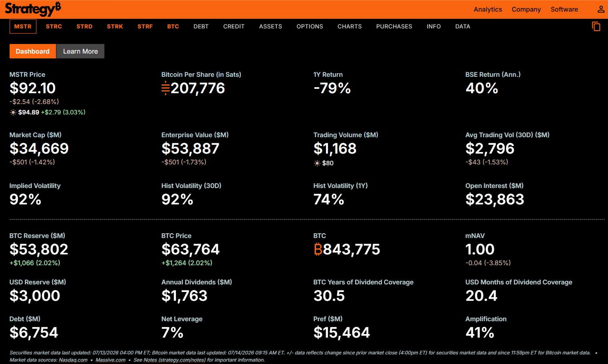Open the DEBT tab

pos(201,26)
